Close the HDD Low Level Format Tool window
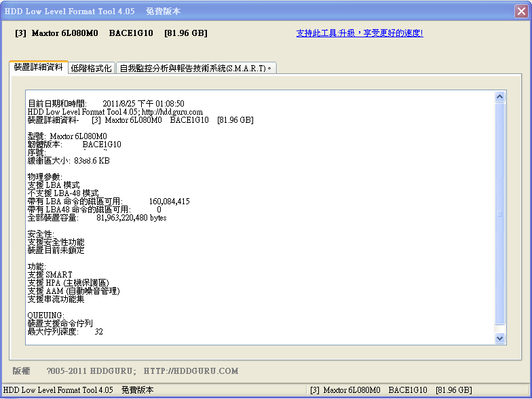 [521, 11]
